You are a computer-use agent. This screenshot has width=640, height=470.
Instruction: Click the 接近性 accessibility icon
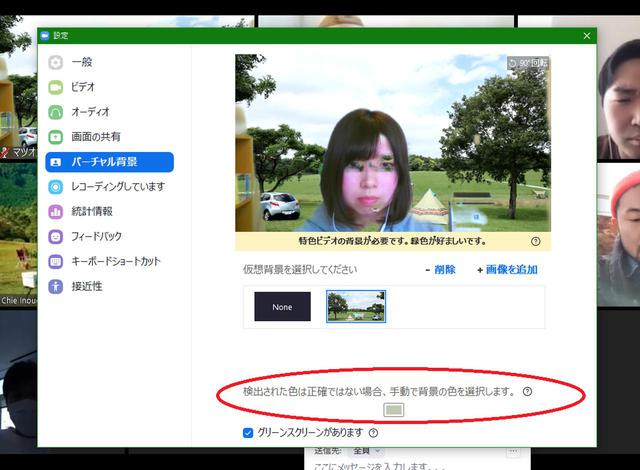pos(56,286)
